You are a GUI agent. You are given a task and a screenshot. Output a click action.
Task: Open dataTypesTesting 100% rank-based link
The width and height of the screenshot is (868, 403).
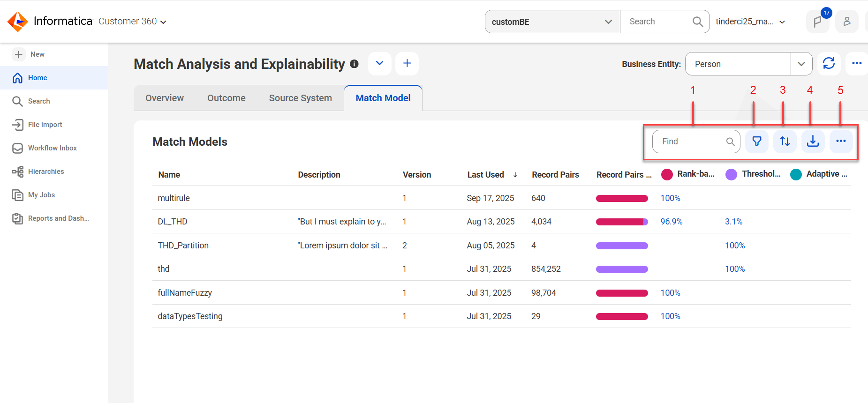click(670, 316)
